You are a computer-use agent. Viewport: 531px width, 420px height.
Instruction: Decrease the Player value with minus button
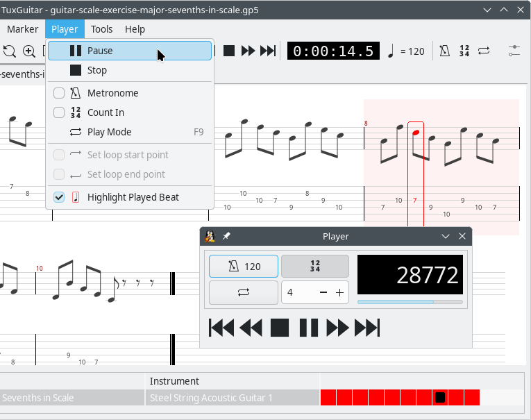coord(323,293)
